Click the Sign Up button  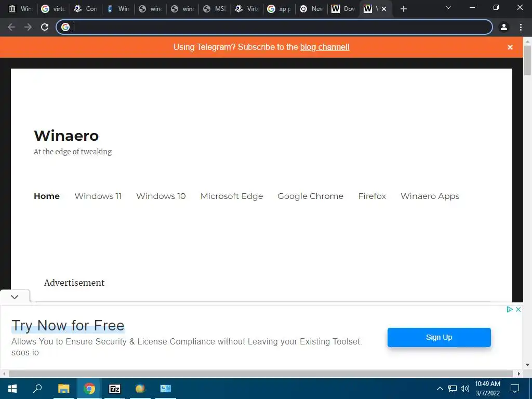[439, 337]
